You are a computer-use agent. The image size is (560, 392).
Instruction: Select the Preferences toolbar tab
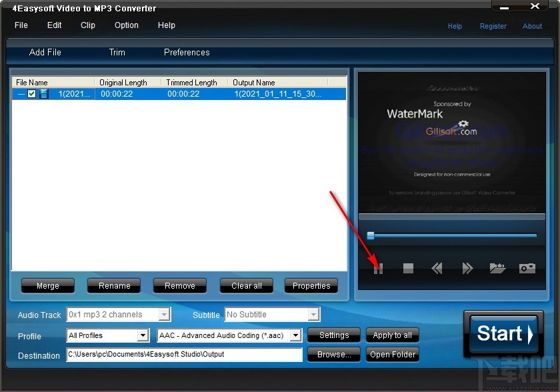point(186,52)
